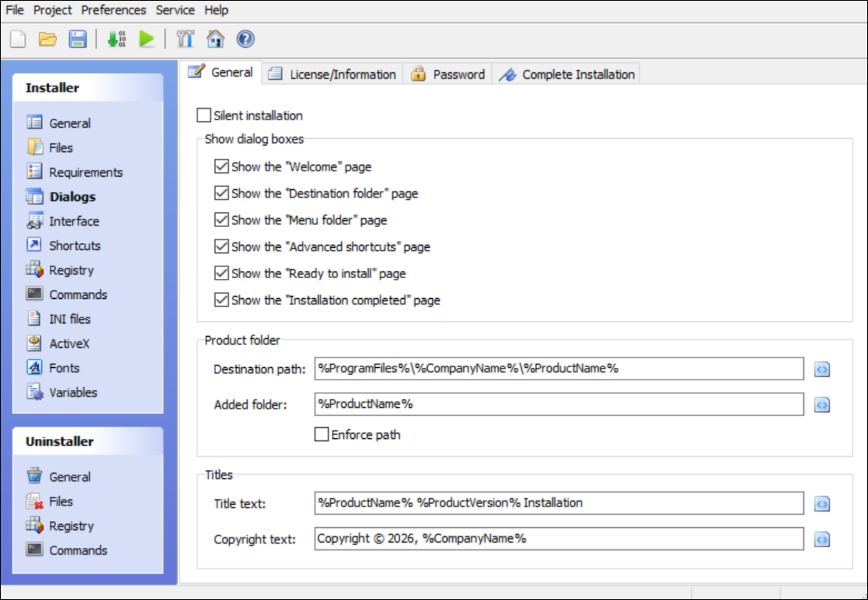The height and width of the screenshot is (600, 868).
Task: Click the home page house icon
Action: (216, 39)
